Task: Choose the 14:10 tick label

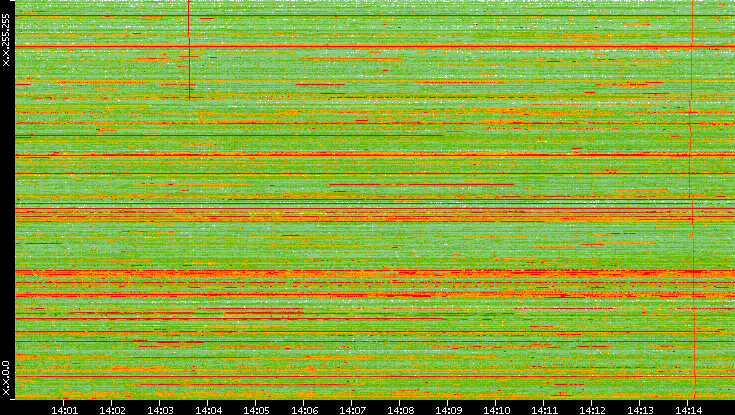Action: point(496,410)
